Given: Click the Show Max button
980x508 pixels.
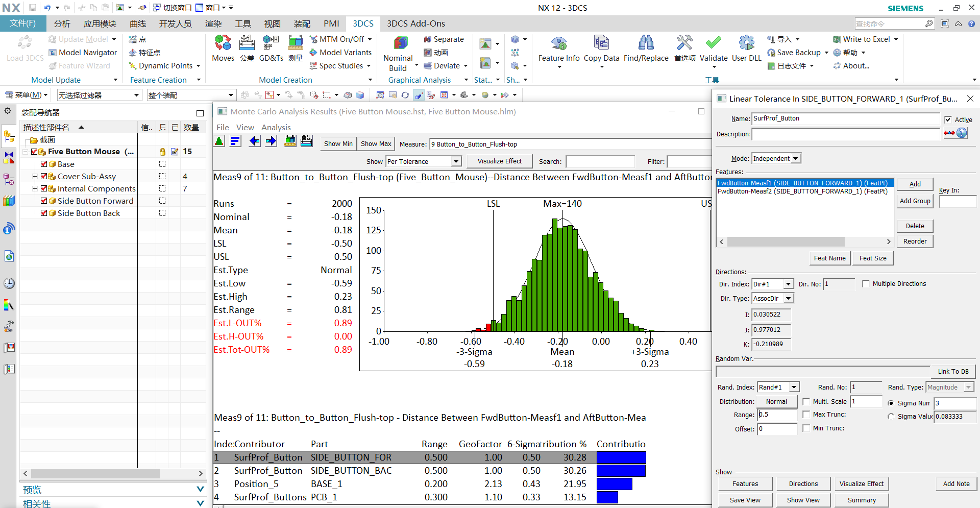Looking at the screenshot, I should [376, 144].
